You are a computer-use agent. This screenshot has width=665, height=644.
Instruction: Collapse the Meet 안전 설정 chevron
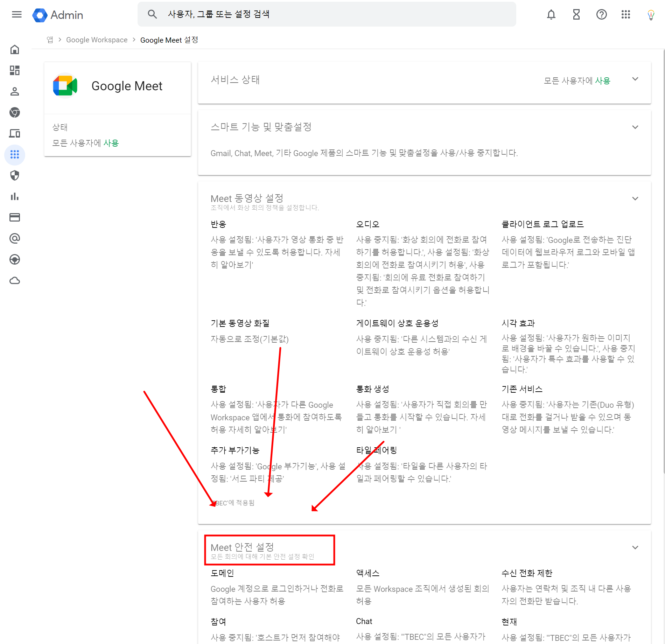pos(635,547)
